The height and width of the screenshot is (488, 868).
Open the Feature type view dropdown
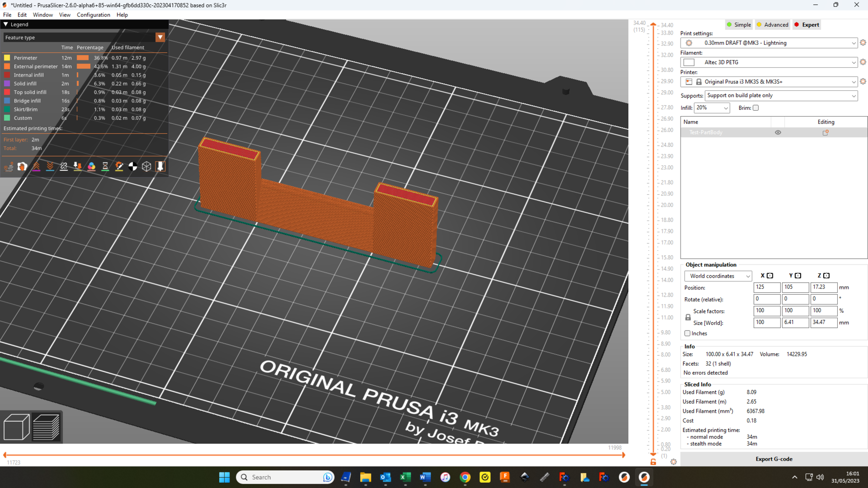pyautogui.click(x=160, y=38)
